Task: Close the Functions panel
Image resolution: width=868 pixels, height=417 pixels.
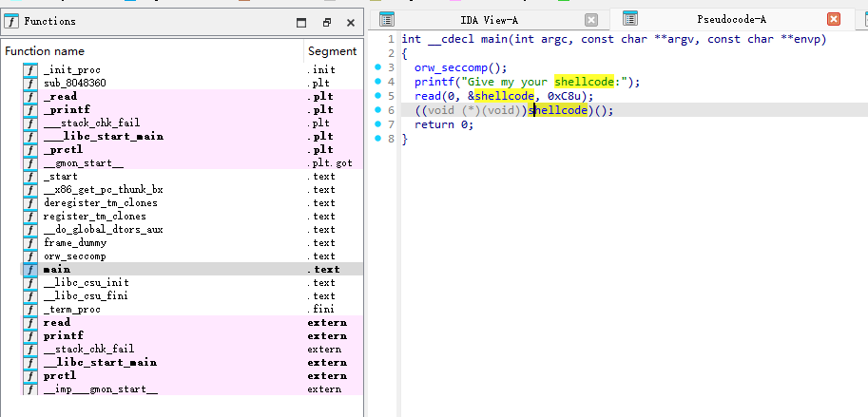Action: [350, 22]
